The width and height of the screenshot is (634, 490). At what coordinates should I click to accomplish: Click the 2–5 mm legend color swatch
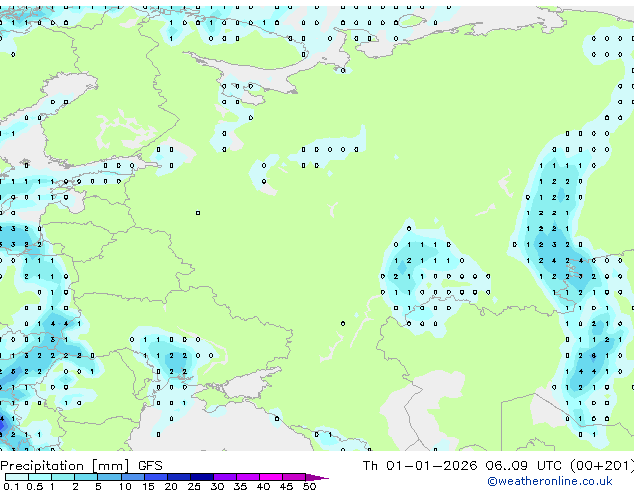click(86, 477)
